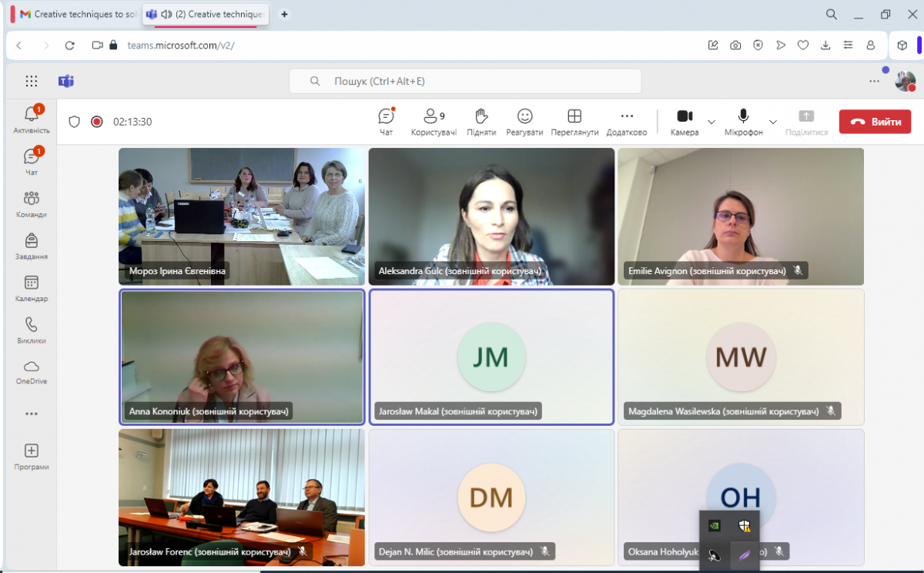Mute or unmute the Мікрофон
This screenshot has width=924, height=573.
(743, 121)
